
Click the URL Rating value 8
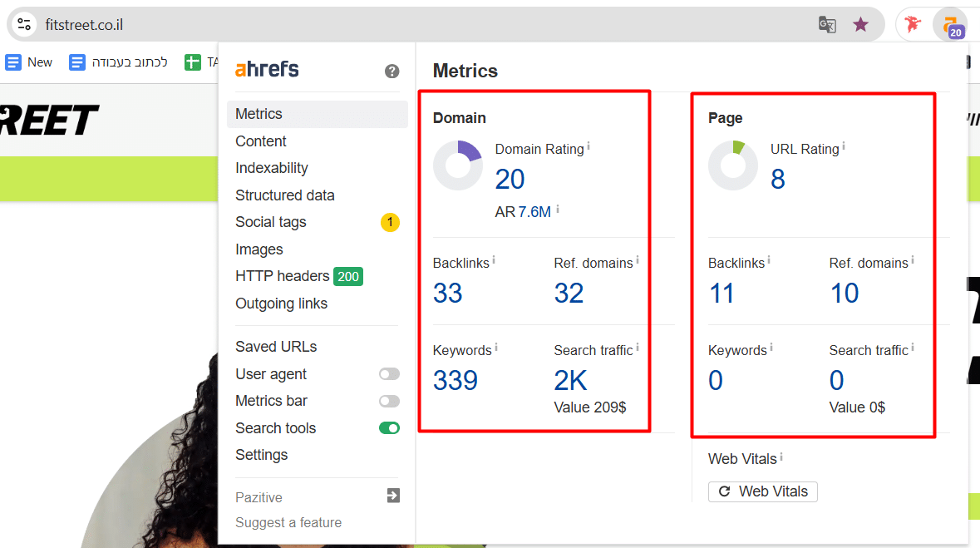tap(778, 180)
